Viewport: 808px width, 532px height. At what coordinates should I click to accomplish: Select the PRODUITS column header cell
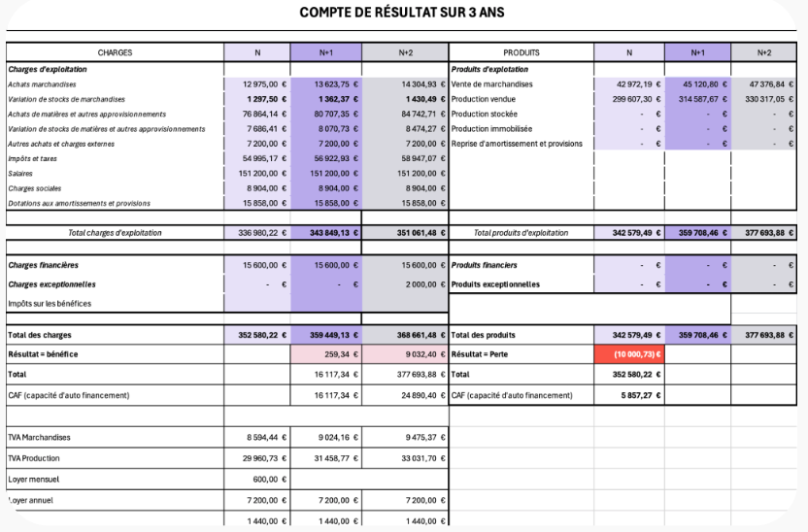click(521, 52)
